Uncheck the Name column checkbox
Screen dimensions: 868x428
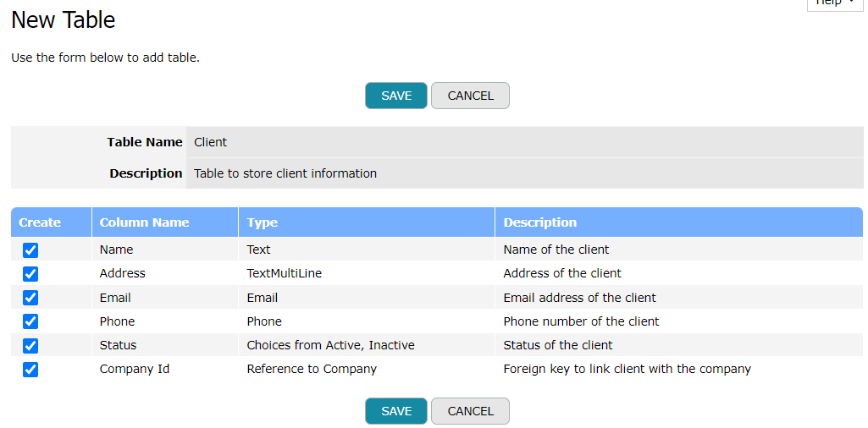pos(30,250)
